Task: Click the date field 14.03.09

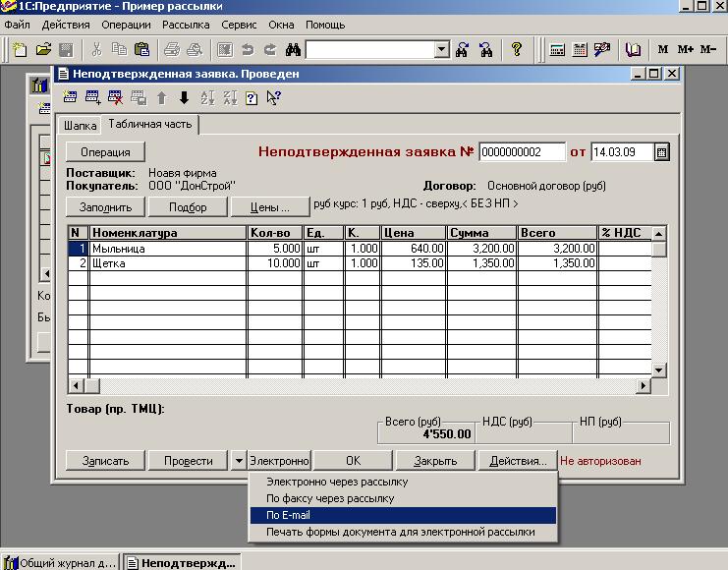Action: 622,152
